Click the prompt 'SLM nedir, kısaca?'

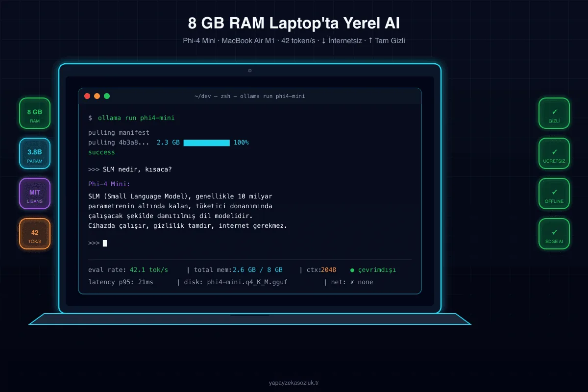(x=138, y=170)
